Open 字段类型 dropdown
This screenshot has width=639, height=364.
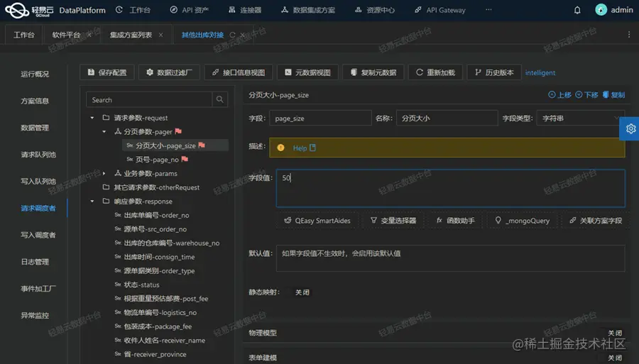pyautogui.click(x=580, y=118)
